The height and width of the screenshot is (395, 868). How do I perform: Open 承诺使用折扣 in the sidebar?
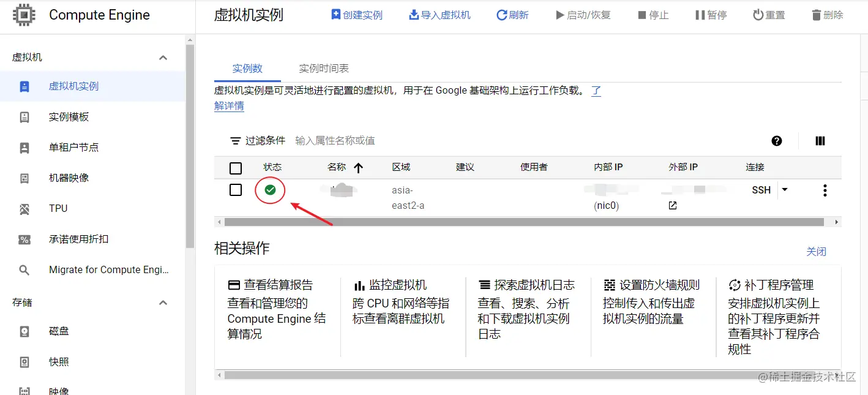(x=92, y=239)
